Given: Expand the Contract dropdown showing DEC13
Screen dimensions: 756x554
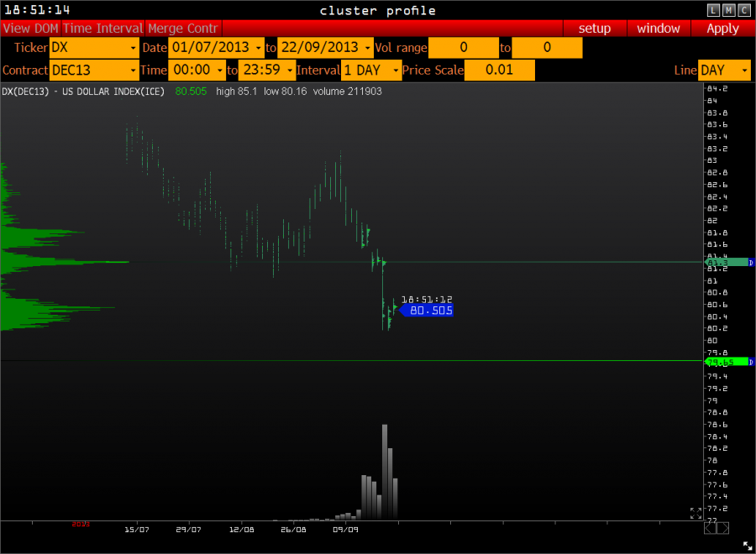Looking at the screenshot, I should [94, 71].
